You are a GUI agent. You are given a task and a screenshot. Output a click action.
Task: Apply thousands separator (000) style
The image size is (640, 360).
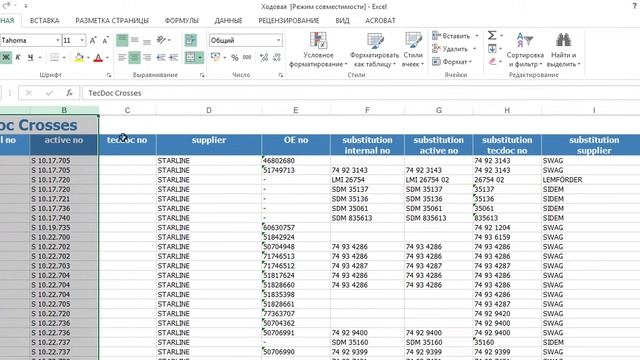point(247,58)
